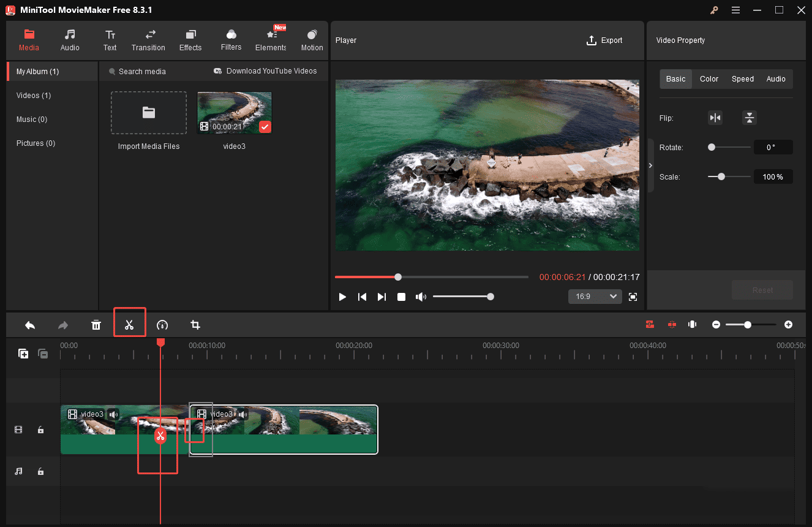Open the Transition library
This screenshot has height=527, width=812.
[x=148, y=40]
